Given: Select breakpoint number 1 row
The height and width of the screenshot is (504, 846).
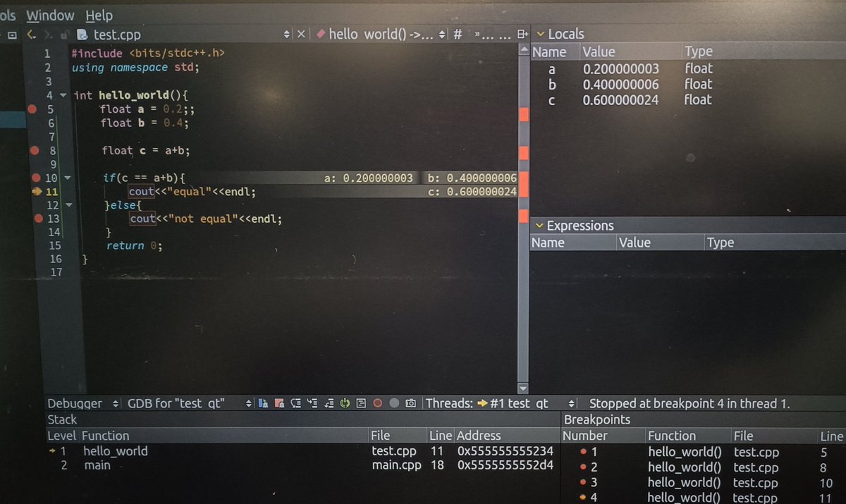Looking at the screenshot, I should point(704,452).
